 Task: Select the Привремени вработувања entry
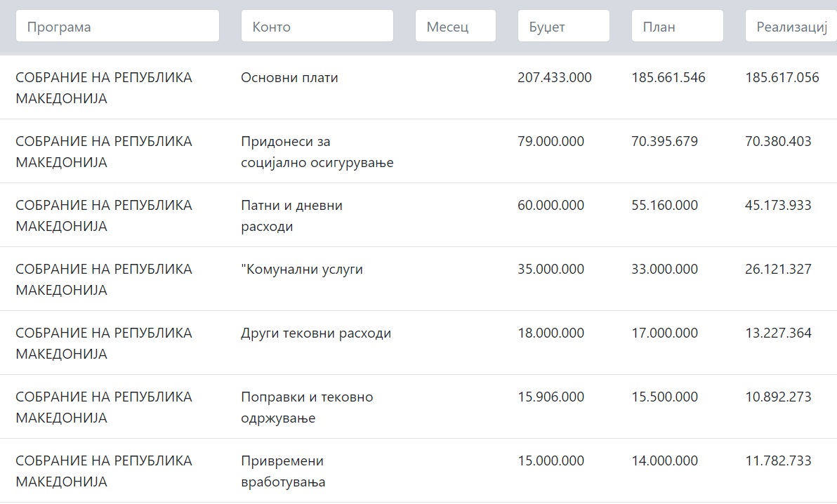click(283, 471)
